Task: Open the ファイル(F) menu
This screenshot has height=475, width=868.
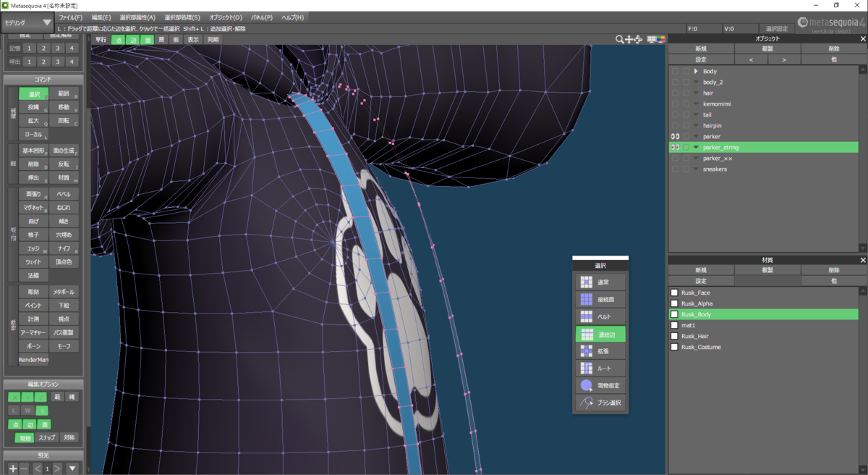Action: tap(70, 17)
